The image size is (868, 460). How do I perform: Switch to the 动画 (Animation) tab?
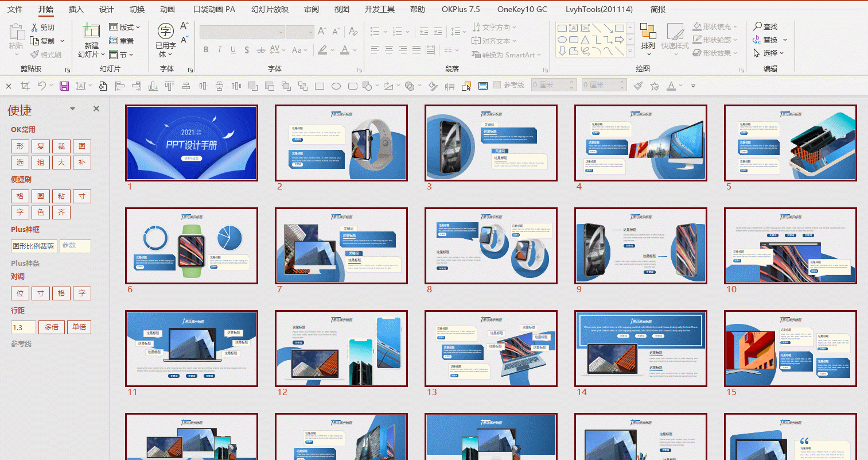click(x=168, y=9)
